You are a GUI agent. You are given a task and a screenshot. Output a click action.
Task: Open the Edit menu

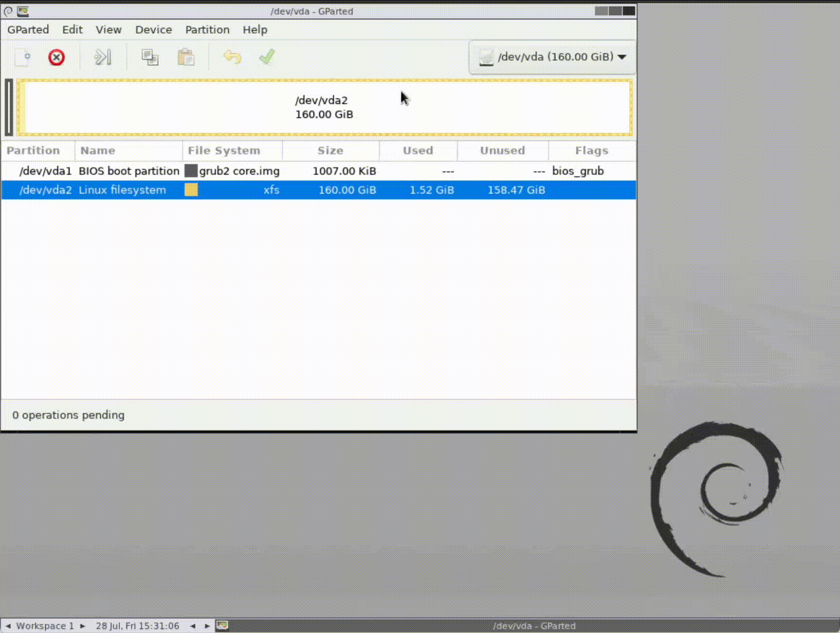tap(72, 30)
